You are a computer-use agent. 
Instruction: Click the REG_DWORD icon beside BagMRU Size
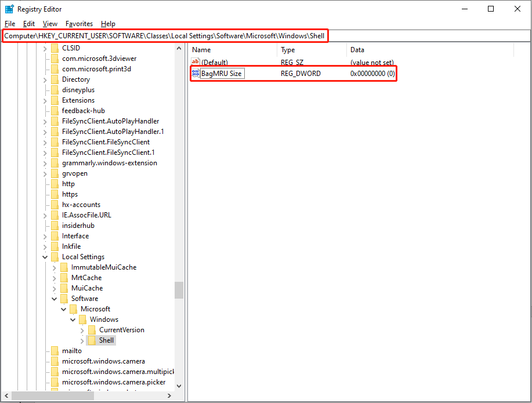[x=196, y=73]
